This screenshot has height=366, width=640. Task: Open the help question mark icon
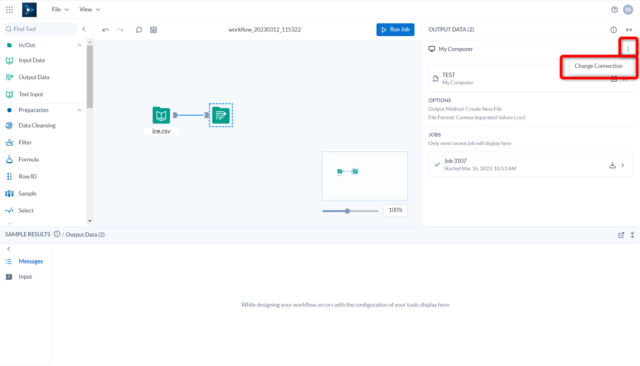(614, 10)
